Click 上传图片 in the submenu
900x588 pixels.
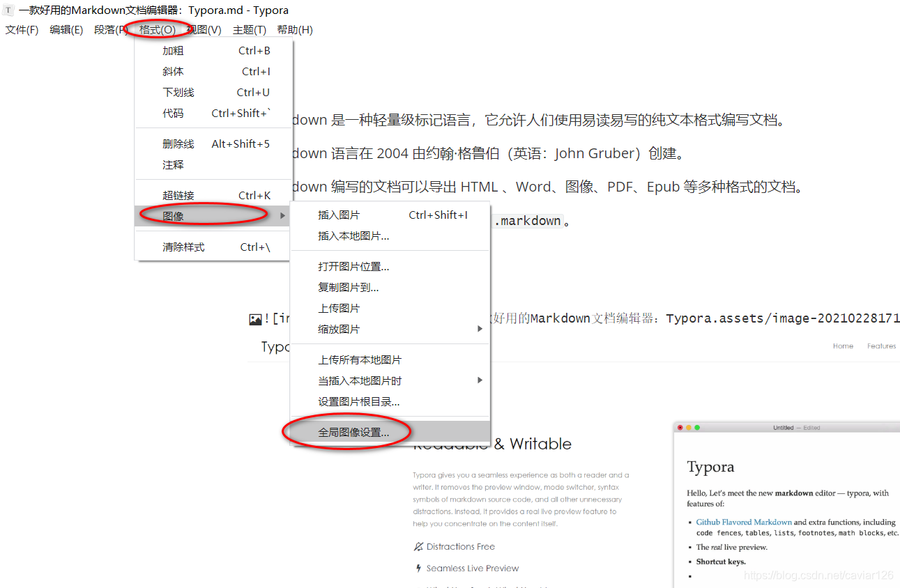pos(390,309)
